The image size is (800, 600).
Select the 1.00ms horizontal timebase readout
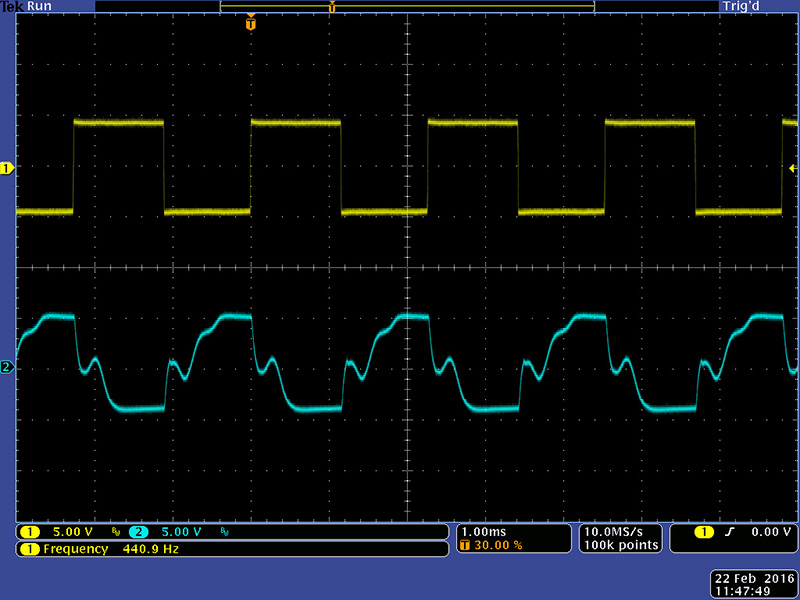pos(485,531)
